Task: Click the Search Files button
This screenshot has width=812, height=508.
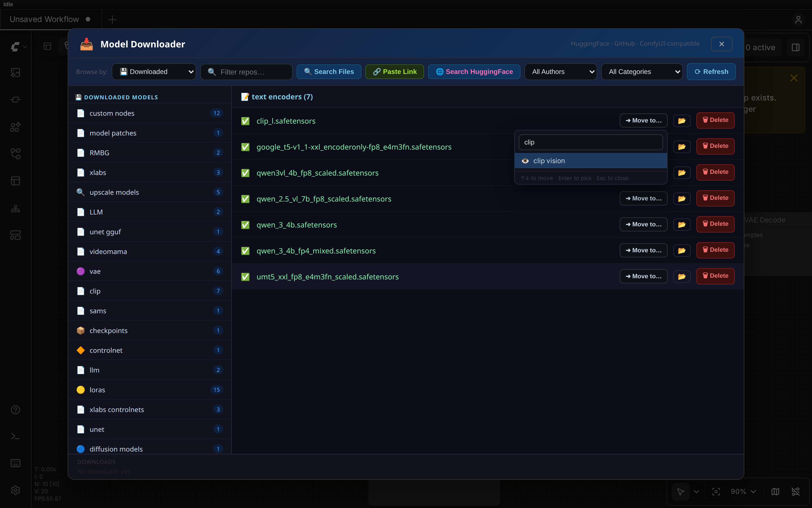Action: tap(329, 72)
